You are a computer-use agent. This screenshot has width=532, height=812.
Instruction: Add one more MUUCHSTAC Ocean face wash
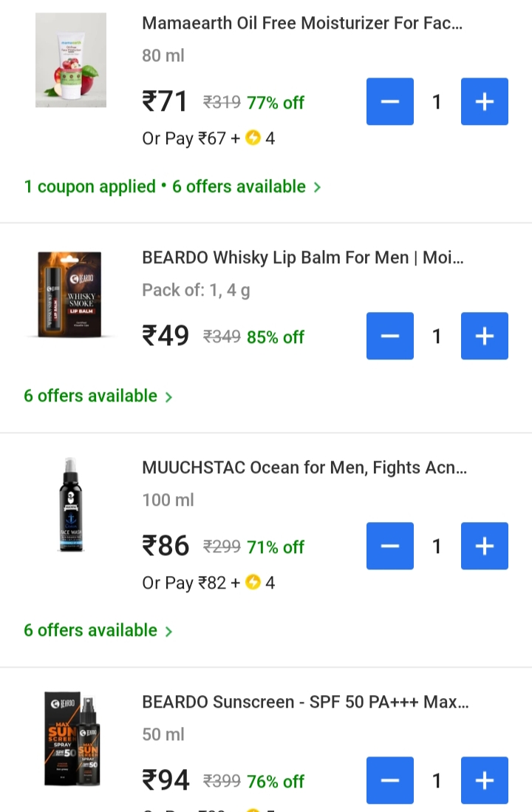point(484,546)
